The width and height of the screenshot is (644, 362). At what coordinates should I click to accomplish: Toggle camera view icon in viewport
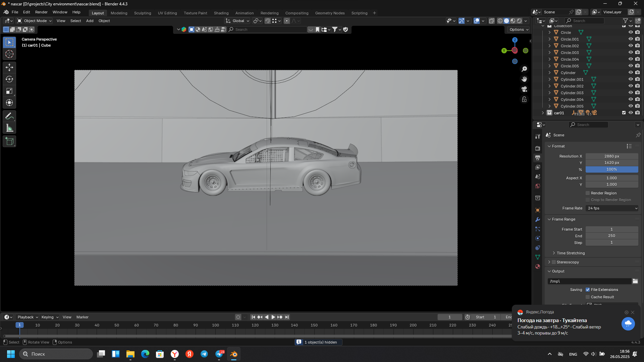524,89
